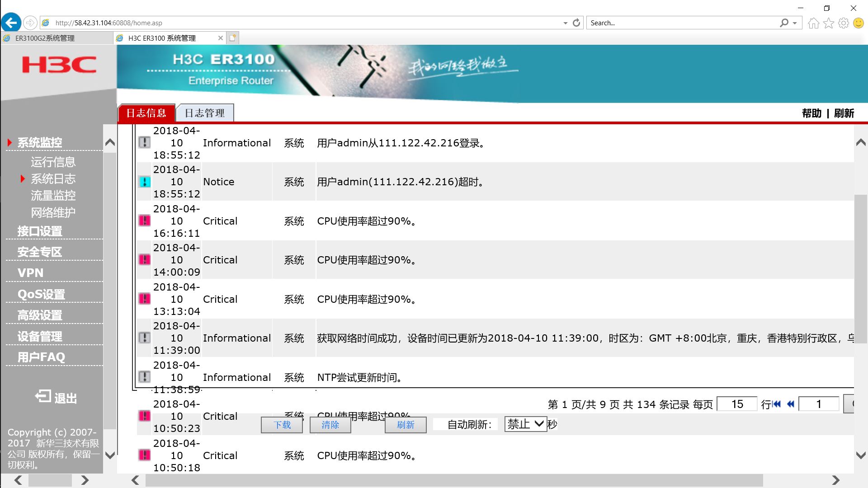Click the cyan Notice severity icon
Image resolution: width=868 pixels, height=488 pixels.
pos(144,182)
